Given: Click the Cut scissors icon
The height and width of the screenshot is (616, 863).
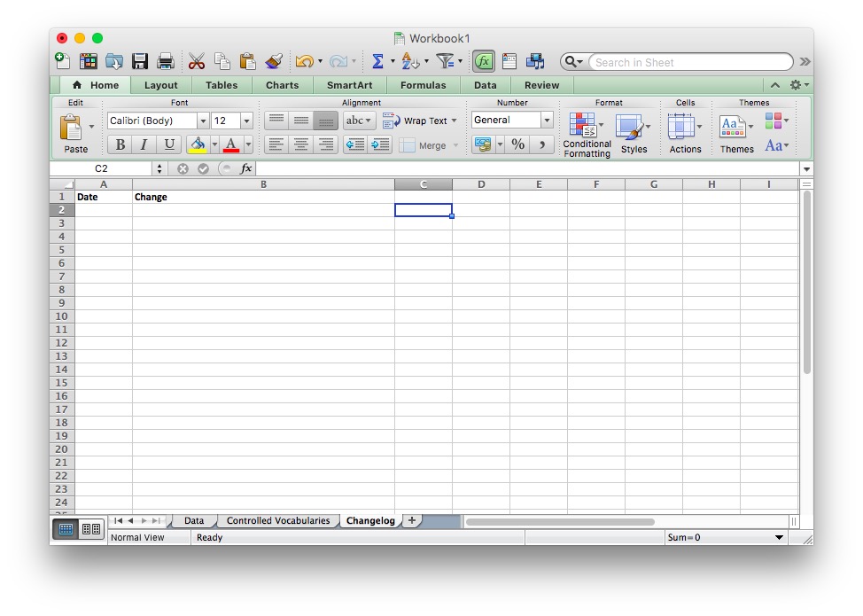Looking at the screenshot, I should (x=197, y=61).
